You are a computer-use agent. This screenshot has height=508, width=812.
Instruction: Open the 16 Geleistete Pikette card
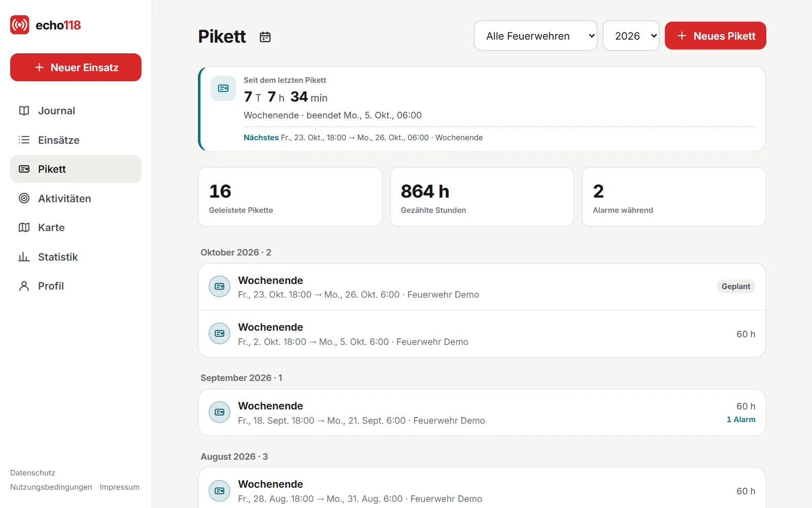point(290,197)
